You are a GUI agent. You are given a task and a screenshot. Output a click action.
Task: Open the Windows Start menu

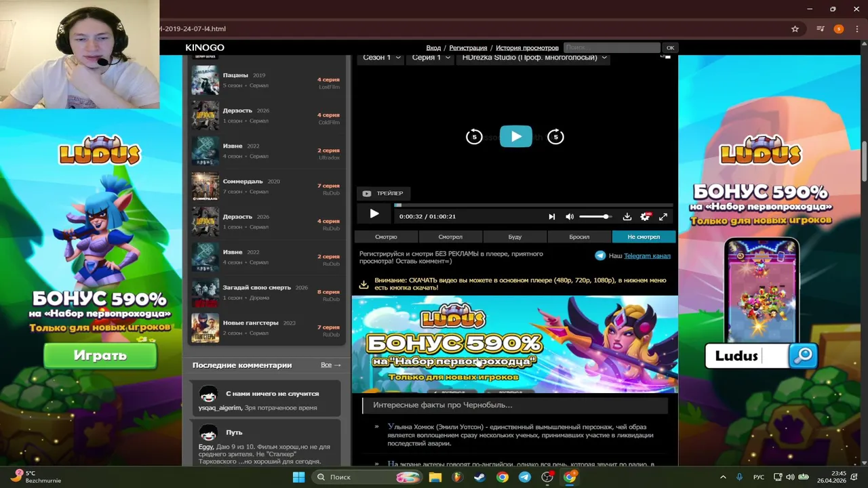(298, 477)
